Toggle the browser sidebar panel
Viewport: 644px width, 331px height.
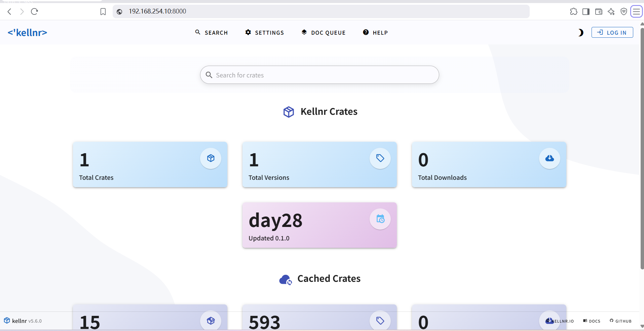point(586,12)
